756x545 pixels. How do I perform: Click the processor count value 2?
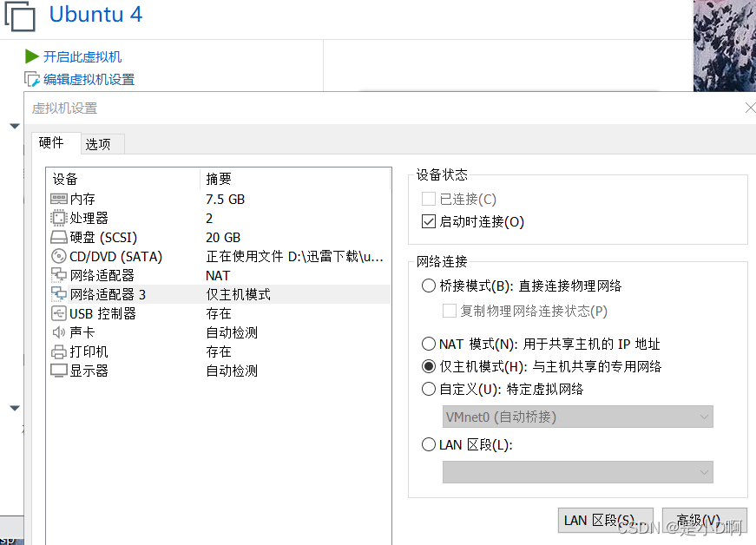[209, 219]
